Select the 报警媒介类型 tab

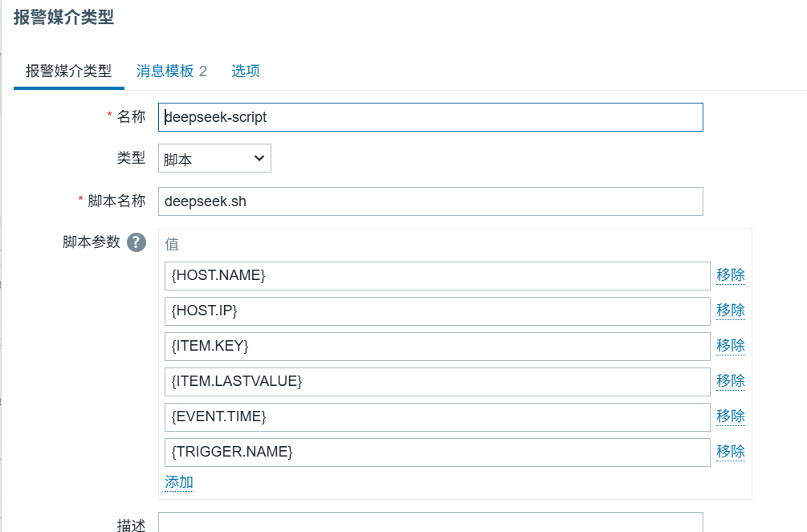click(69, 71)
